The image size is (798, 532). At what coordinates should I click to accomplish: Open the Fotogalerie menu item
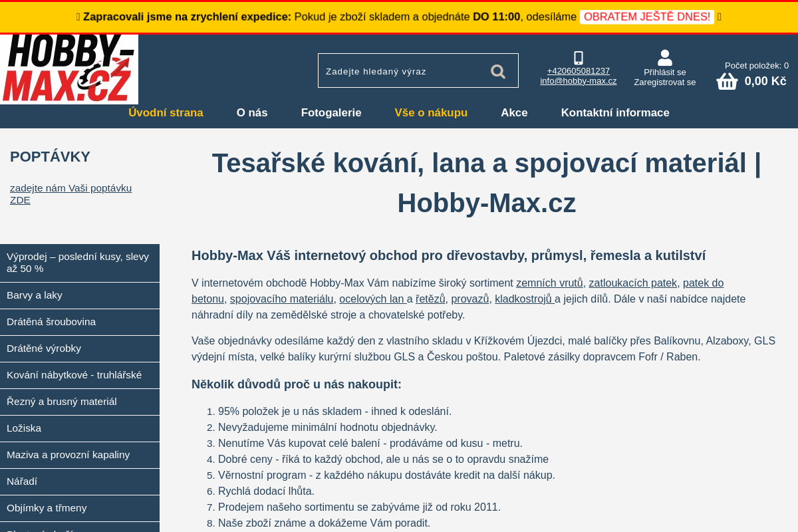(331, 112)
